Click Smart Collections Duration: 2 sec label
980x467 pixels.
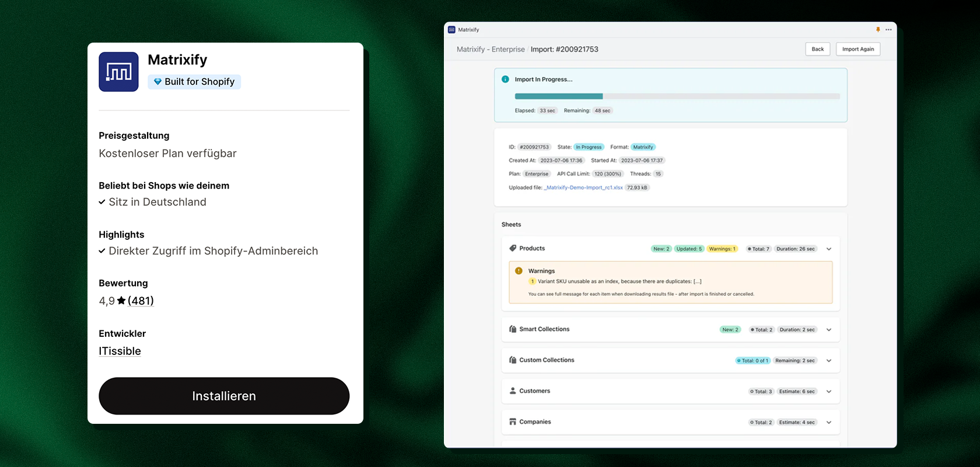(x=797, y=330)
